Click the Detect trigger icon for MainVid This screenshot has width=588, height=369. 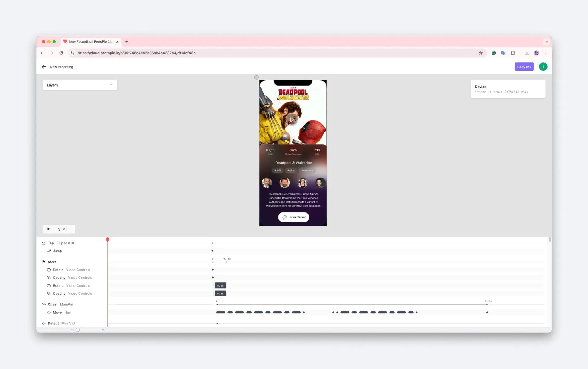point(43,323)
